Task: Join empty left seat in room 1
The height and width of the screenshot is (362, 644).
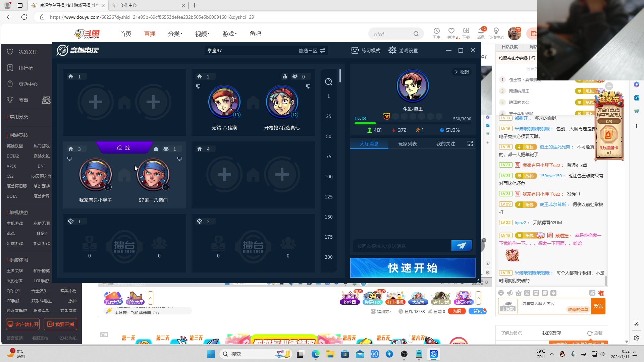Action: coord(96,102)
